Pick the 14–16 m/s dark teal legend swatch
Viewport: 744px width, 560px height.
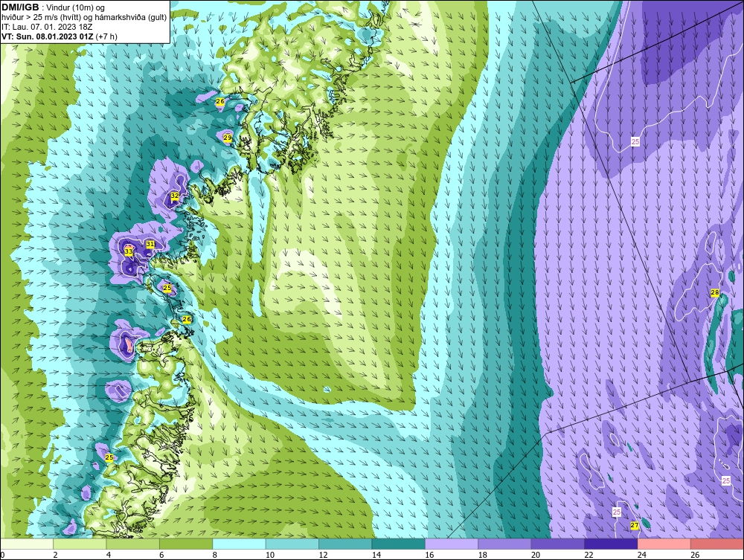pyautogui.click(x=399, y=544)
